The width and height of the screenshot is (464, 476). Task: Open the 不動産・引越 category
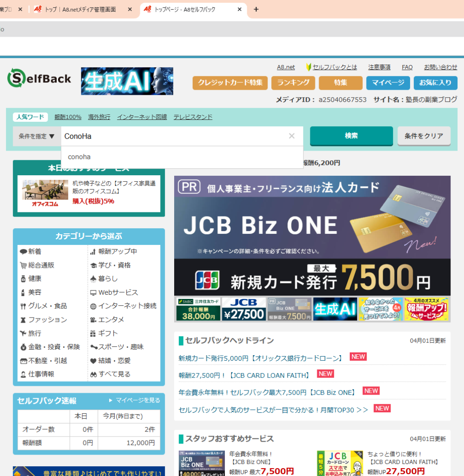[x=44, y=360]
